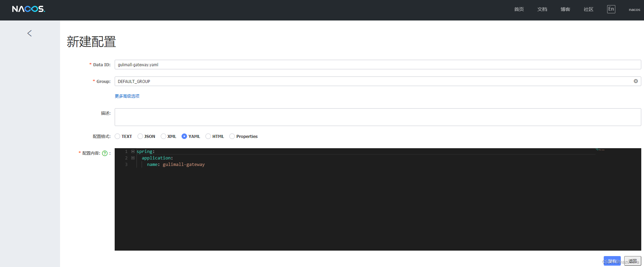Click the 'application:' line in editor
The image size is (644, 267).
click(x=157, y=158)
